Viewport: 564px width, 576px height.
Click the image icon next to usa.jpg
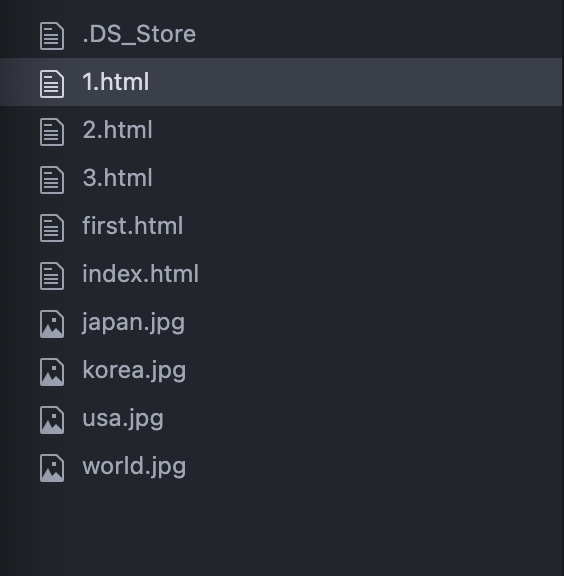coord(52,420)
